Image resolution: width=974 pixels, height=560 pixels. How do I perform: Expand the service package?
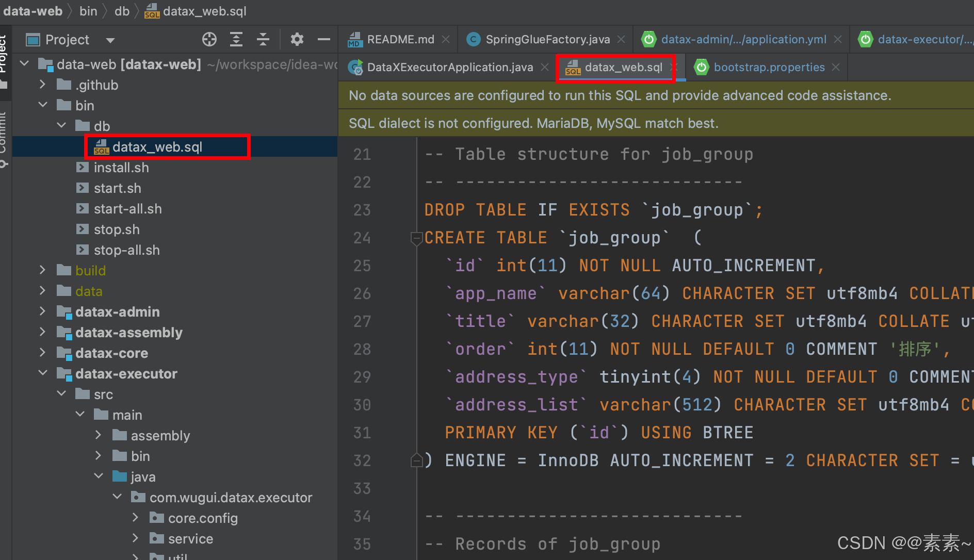135,538
